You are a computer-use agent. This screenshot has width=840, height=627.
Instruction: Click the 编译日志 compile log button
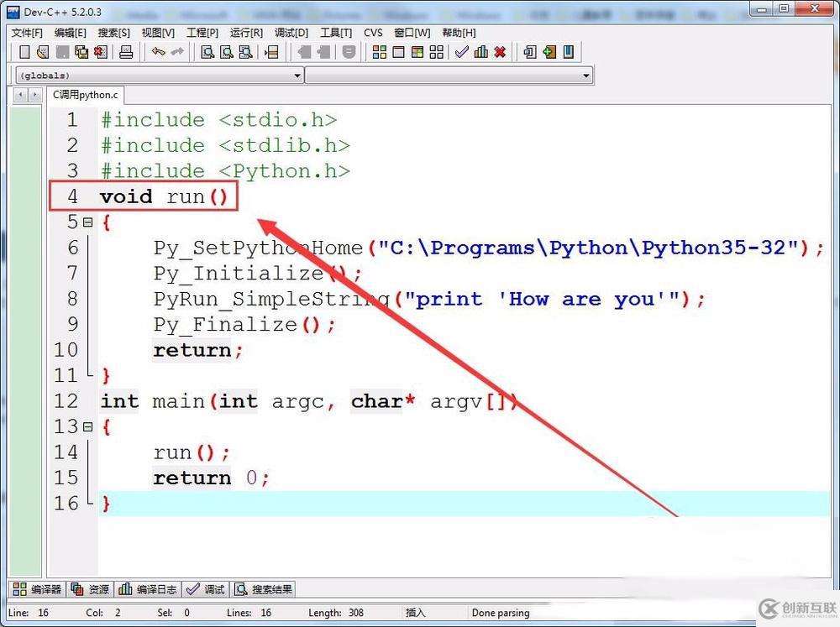147,588
